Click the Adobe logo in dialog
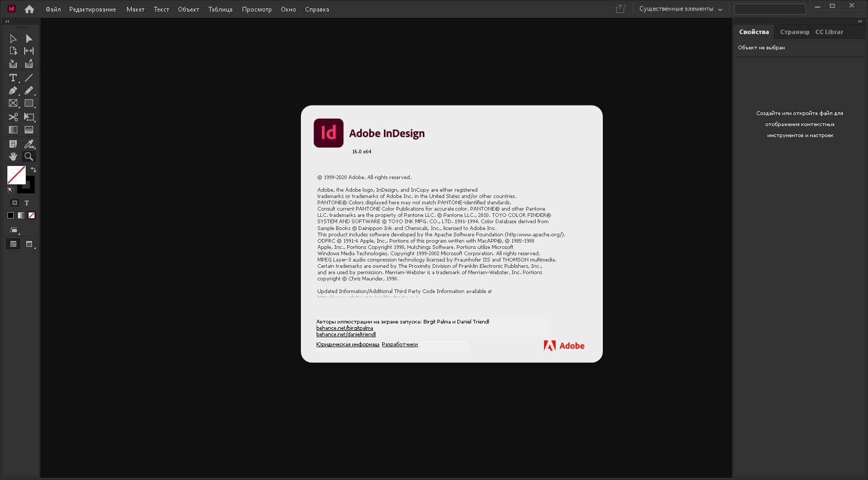 [x=564, y=346]
